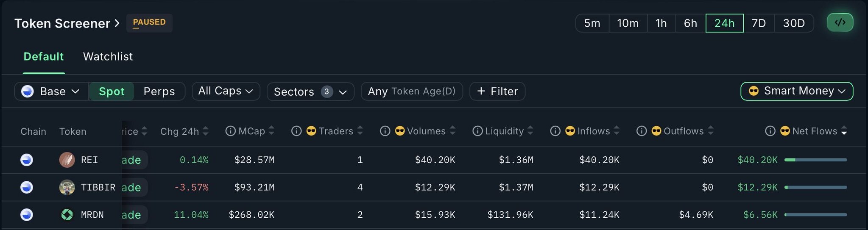Screen dimensions: 868x230
Task: Expand the All Caps dropdown
Action: (226, 91)
